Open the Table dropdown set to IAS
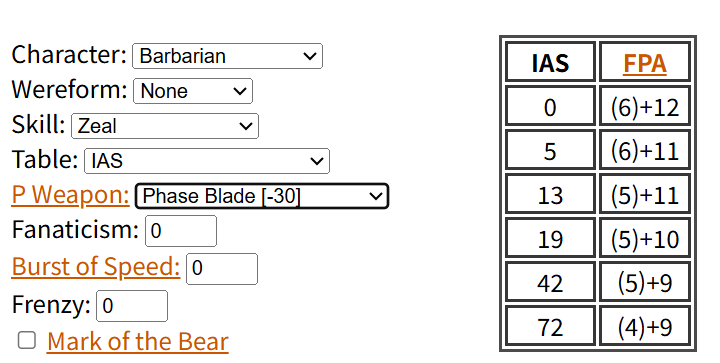Screen dimensions: 720x363 (207, 161)
